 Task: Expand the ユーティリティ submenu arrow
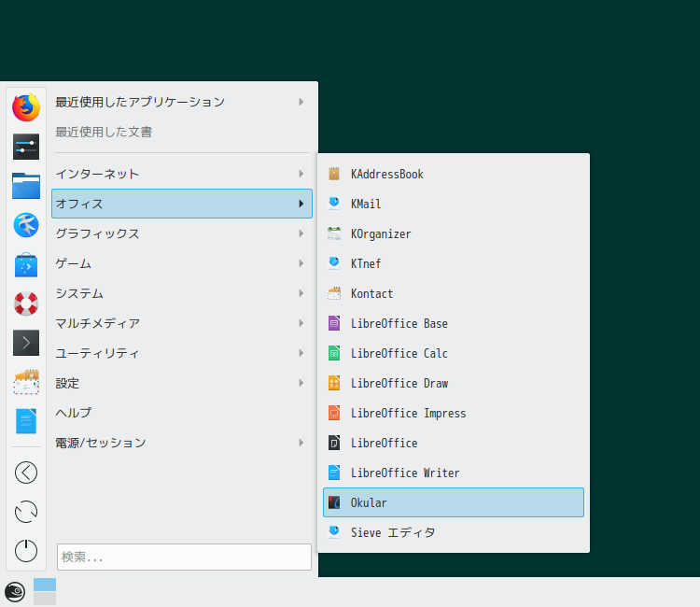pos(301,353)
